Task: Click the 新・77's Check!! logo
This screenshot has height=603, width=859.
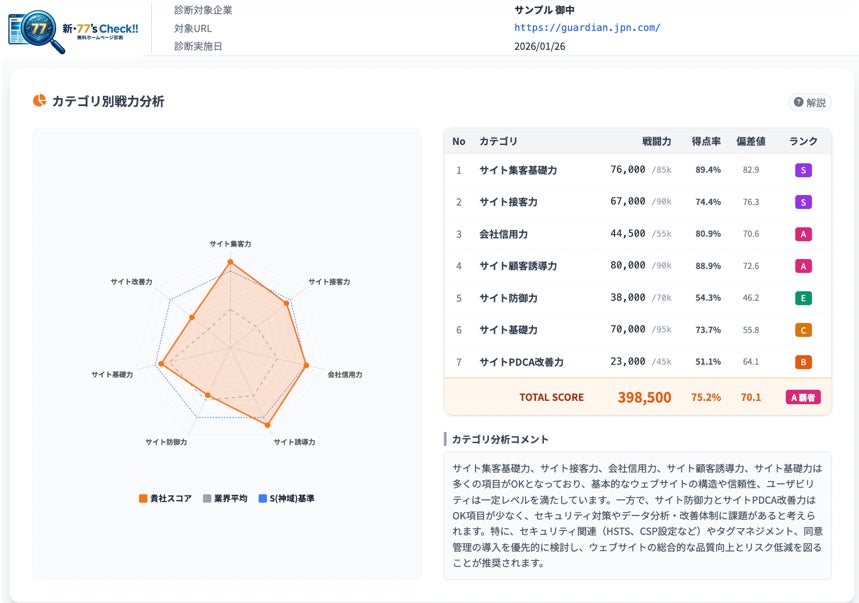Action: point(74,28)
